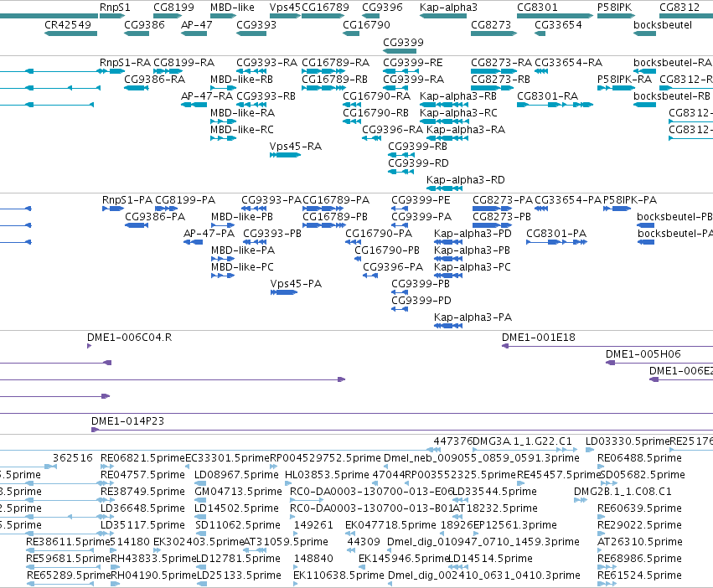Screen dimensions: 713x588
Task: Click the Vps45-PA protein glyph
Action: [x=284, y=292]
